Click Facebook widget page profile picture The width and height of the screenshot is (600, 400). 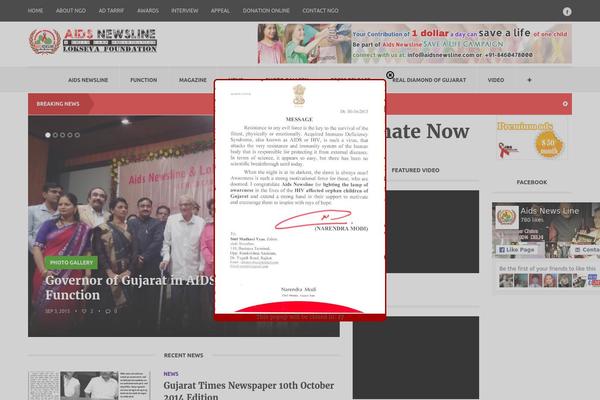507,217
